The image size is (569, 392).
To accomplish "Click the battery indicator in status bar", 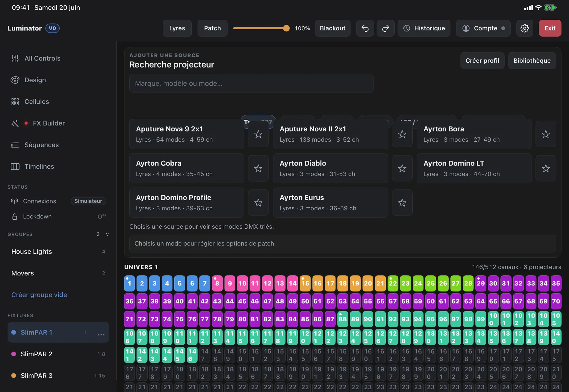I will coord(550,7).
